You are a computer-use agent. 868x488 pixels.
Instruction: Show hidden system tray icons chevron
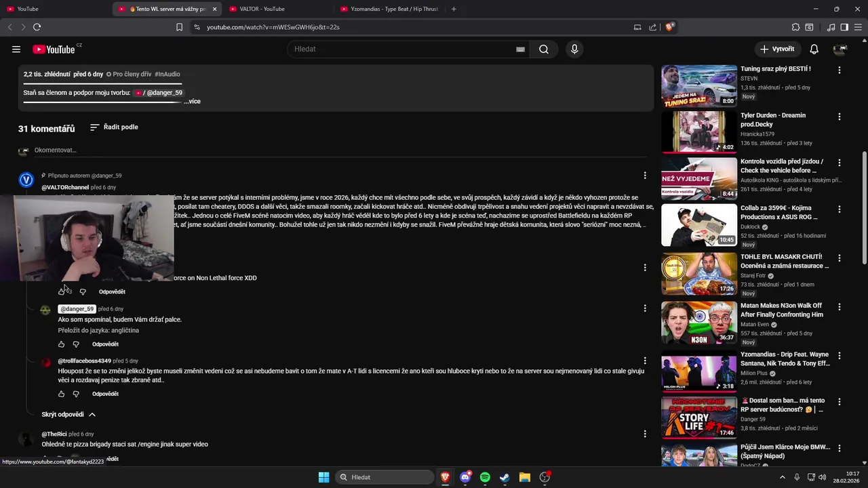pos(782,477)
